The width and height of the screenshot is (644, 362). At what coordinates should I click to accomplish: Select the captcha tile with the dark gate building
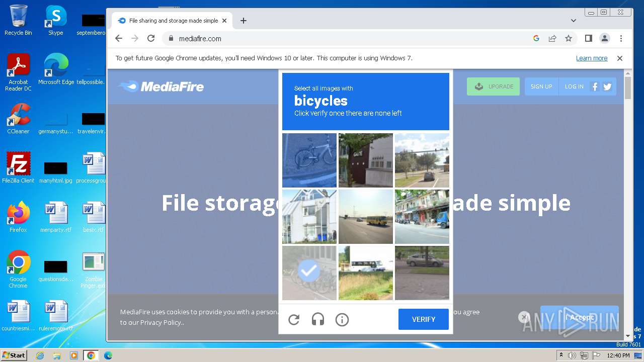366,160
